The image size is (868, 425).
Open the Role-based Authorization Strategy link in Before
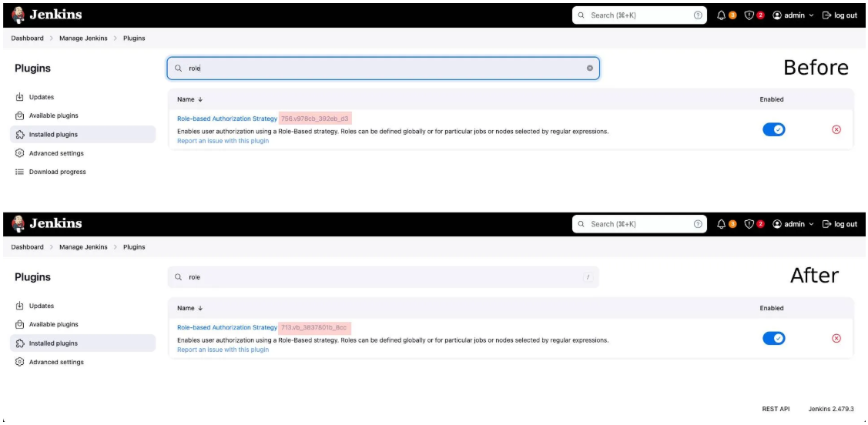(227, 119)
